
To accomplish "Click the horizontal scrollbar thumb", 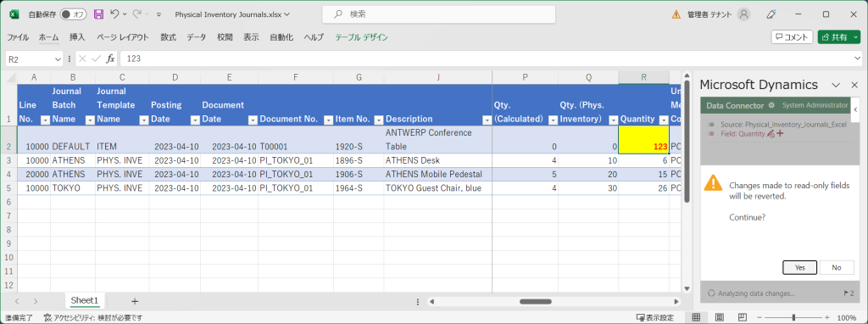I will coord(536,301).
